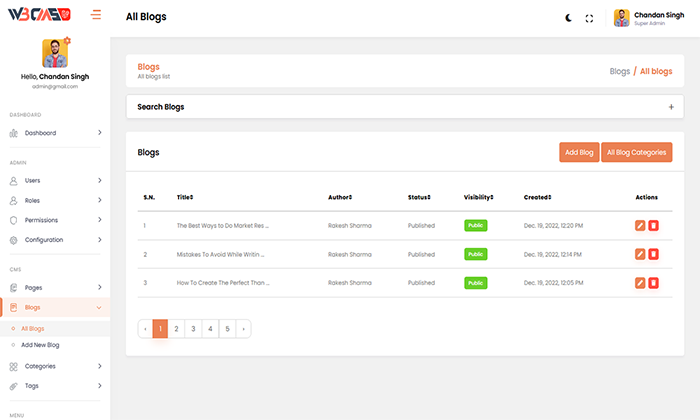The image size is (700, 420).
Task: Delete the second blog using trash icon
Action: coord(653,255)
